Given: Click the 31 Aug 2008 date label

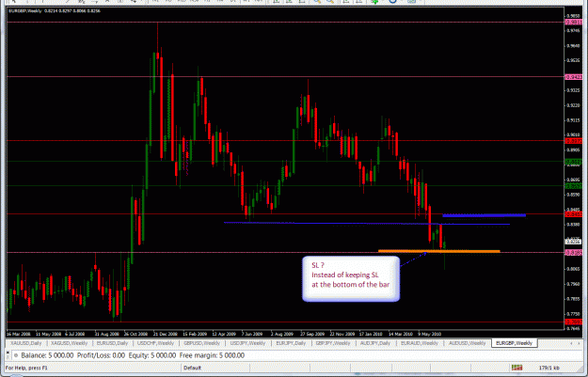Looking at the screenshot, I should (106, 334).
